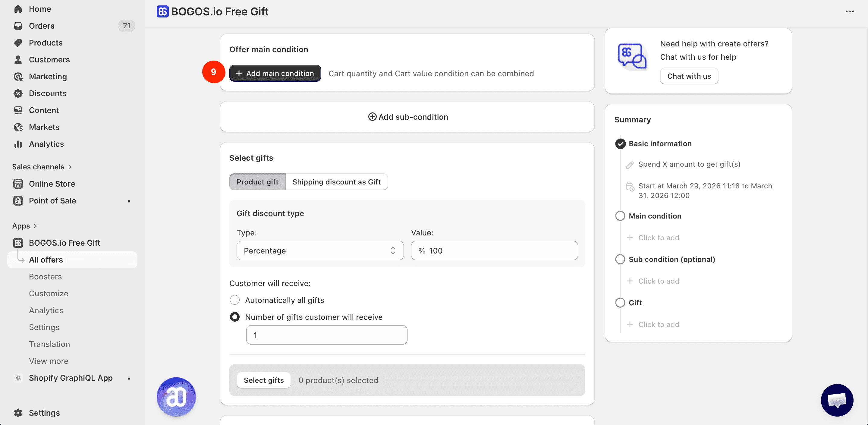Click the pencil edit icon in Summary
The width and height of the screenshot is (868, 425).
tap(630, 165)
